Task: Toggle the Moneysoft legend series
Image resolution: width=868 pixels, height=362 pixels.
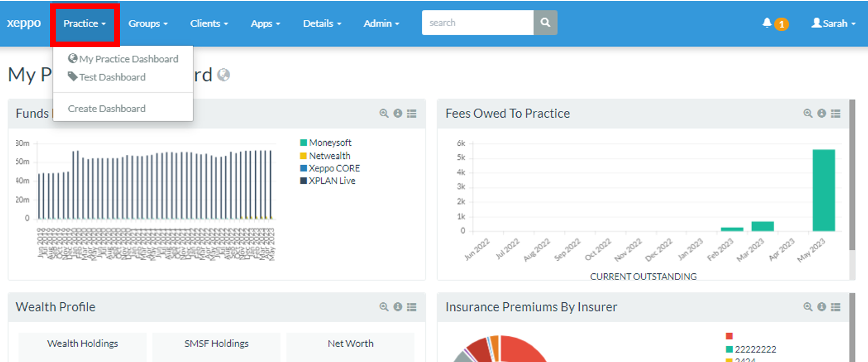Action: pos(330,143)
